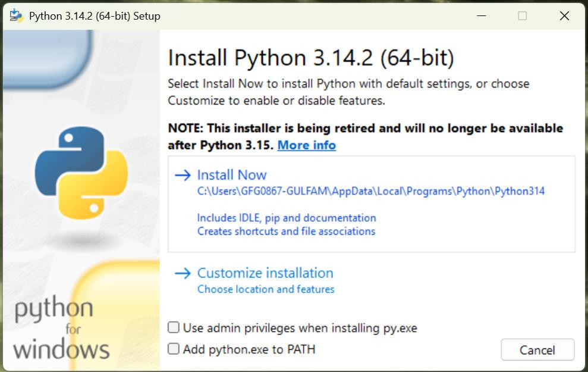The height and width of the screenshot is (372, 588).
Task: Close the setup window with the X
Action: 564,16
